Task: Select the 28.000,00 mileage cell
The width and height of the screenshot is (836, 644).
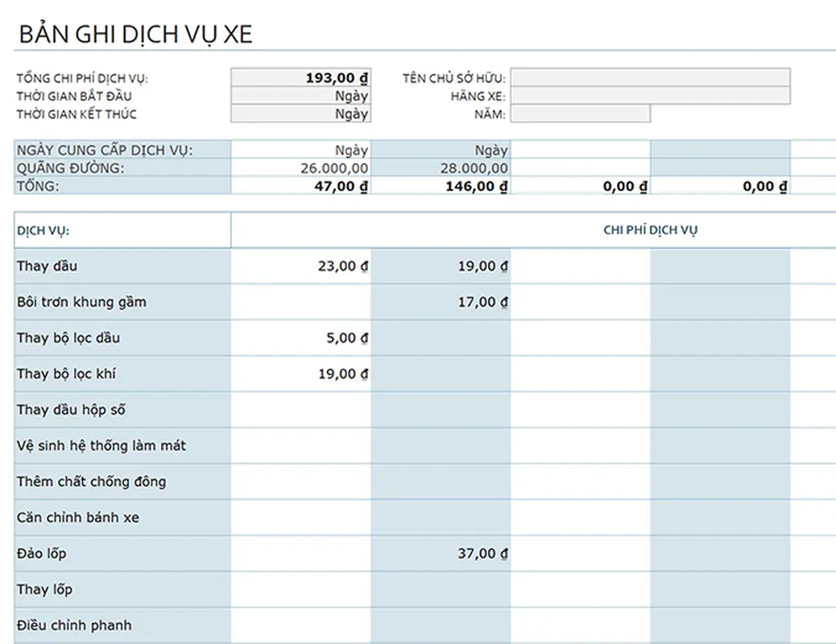Action: click(x=441, y=168)
